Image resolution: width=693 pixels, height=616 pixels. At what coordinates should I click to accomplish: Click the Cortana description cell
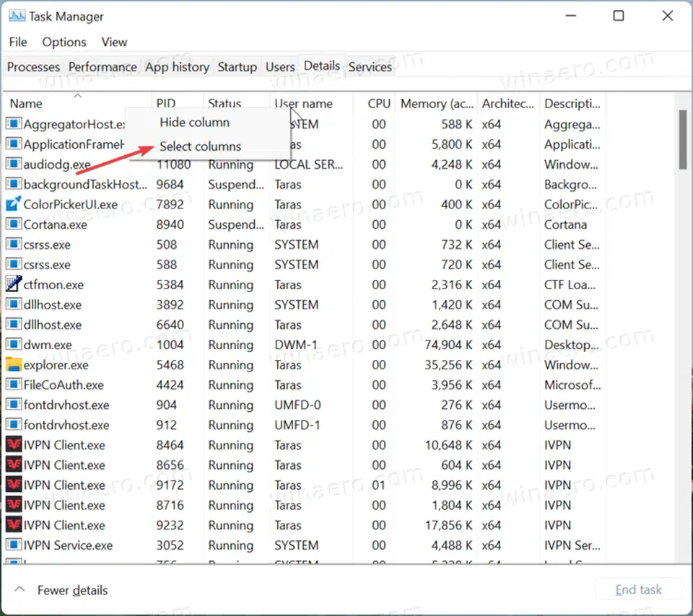(565, 225)
